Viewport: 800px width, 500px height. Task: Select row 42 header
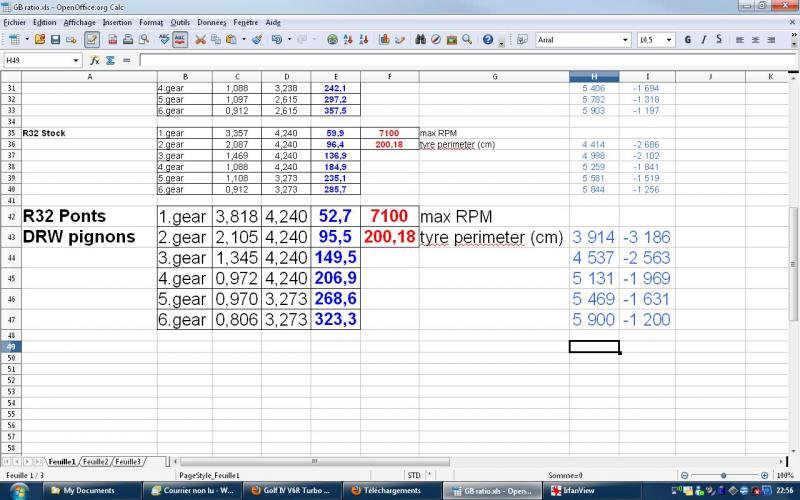[11, 216]
